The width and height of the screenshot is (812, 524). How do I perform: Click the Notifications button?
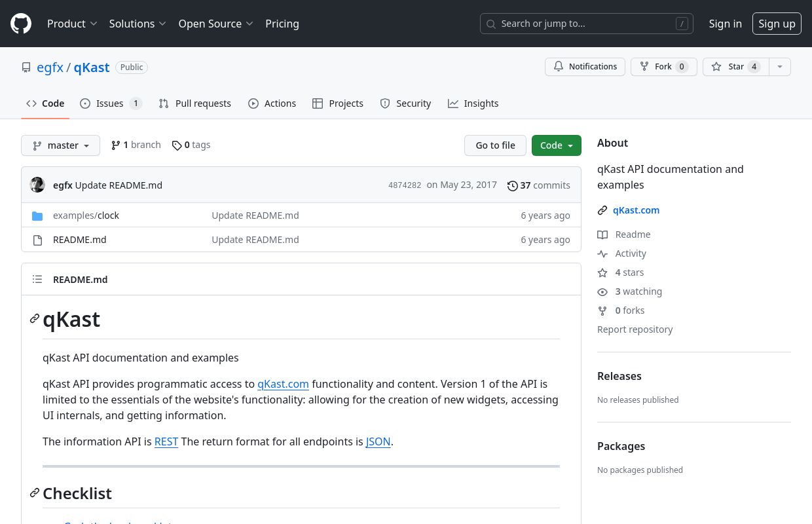tap(585, 67)
